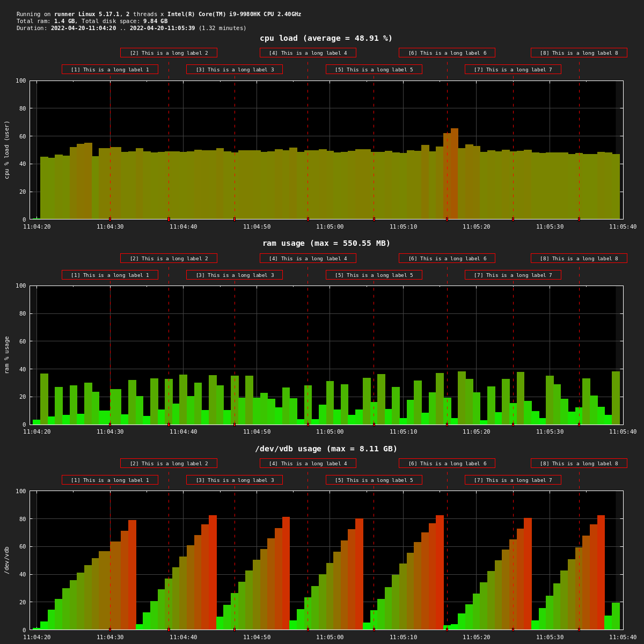Click the 11:04:30 tick under ram usage chart
Image resolution: width=644 pixels, height=644 pixels.
[110, 431]
